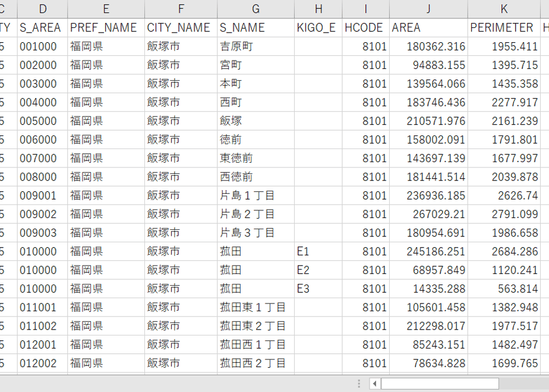Screen dimensions: 549x392
Task: Select PERIMETER value 563.814
Action: point(504,289)
